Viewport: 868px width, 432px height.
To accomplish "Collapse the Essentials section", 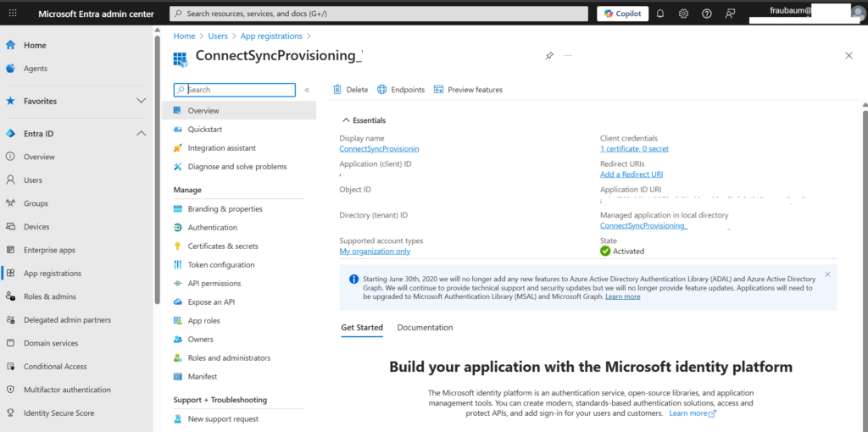I will [364, 120].
